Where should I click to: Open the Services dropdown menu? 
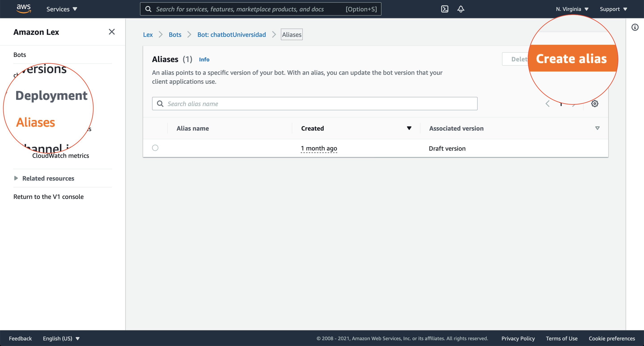61,9
